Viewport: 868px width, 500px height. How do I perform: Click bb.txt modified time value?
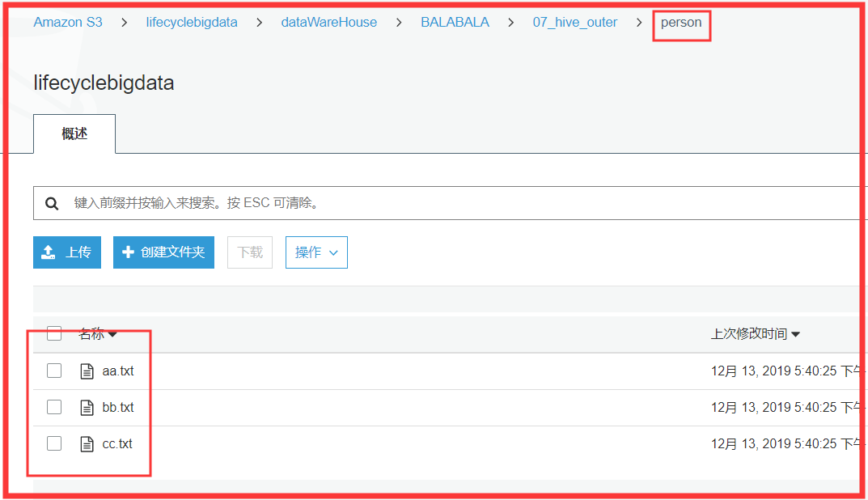(x=786, y=408)
